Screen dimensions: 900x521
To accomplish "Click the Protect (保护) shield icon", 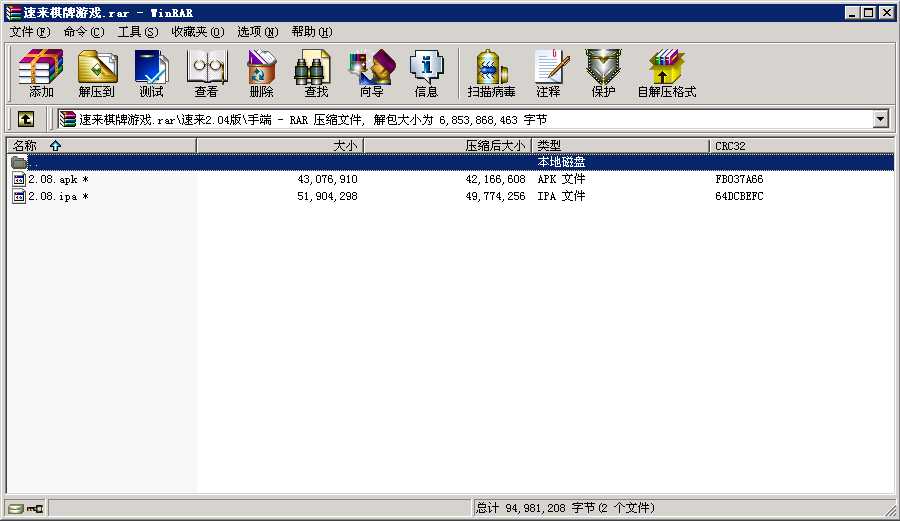I will 603,73.
